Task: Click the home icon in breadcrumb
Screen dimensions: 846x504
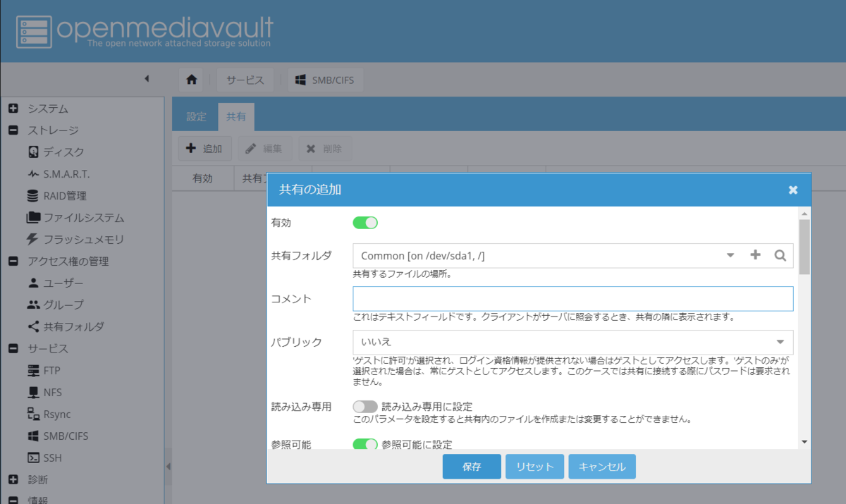Action: pos(192,80)
